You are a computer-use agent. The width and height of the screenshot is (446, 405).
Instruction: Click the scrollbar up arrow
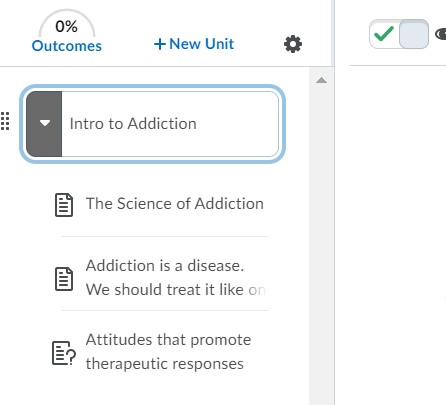[x=321, y=80]
